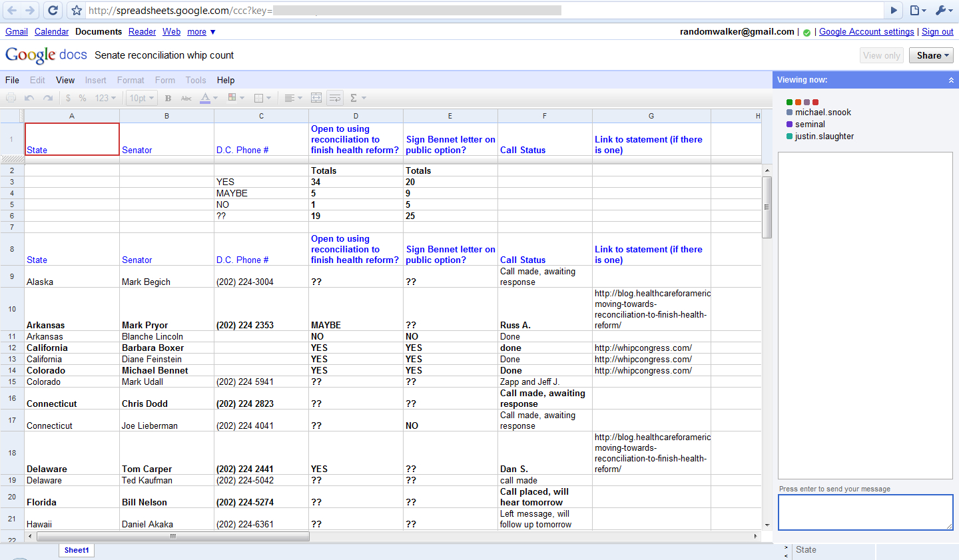Click the bold formatting icon

click(168, 98)
